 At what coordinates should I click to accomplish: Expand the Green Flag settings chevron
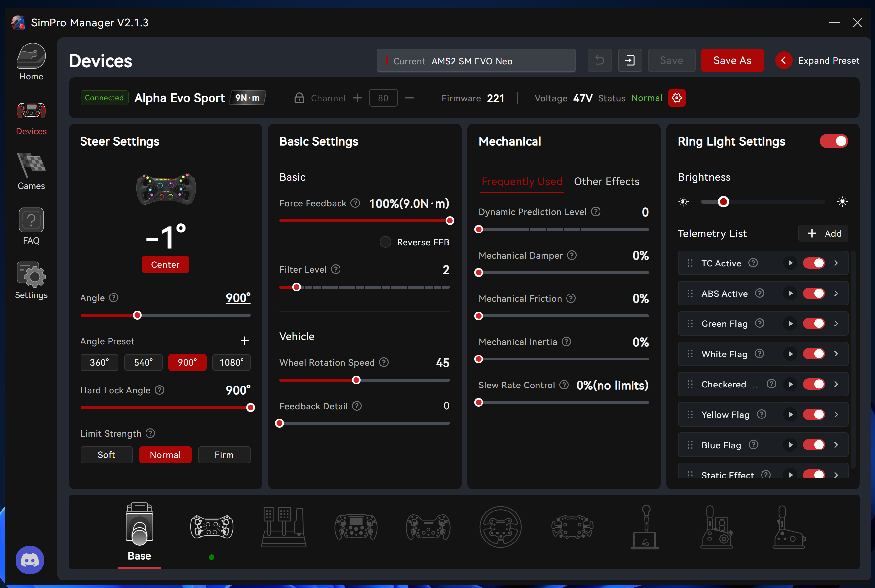(836, 323)
